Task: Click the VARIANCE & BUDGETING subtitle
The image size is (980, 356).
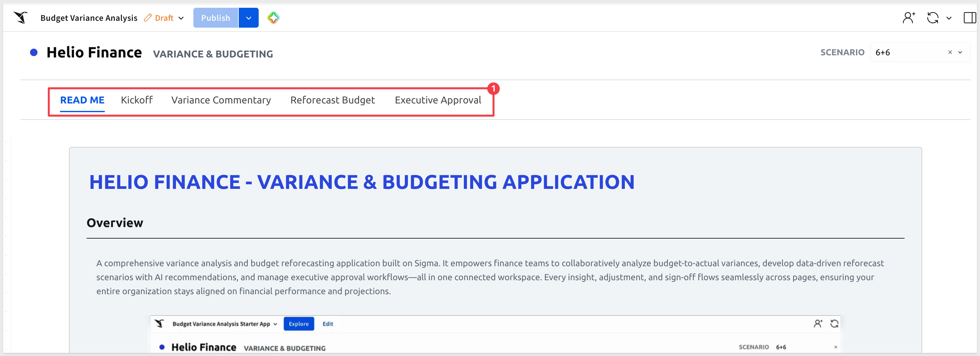Action: pyautogui.click(x=213, y=54)
